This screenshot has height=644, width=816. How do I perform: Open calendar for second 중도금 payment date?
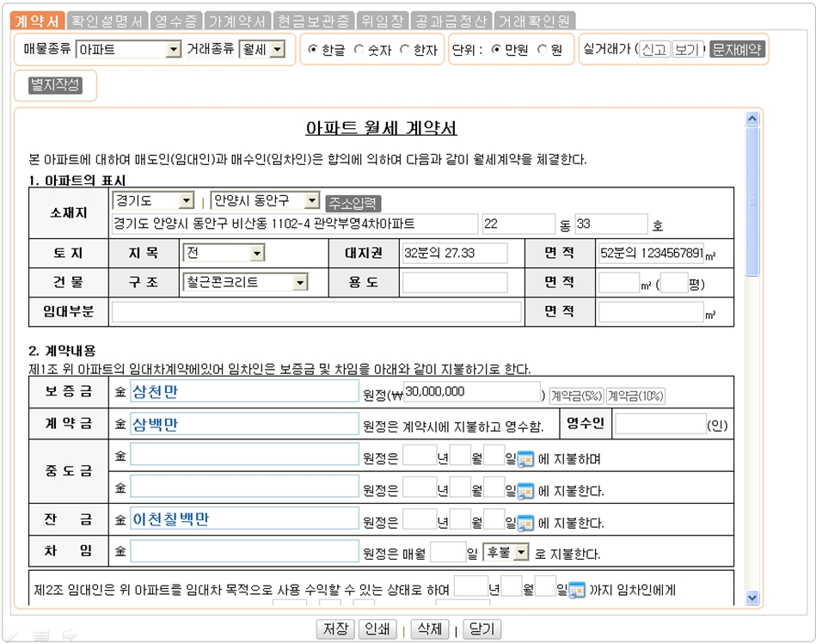tap(525, 491)
